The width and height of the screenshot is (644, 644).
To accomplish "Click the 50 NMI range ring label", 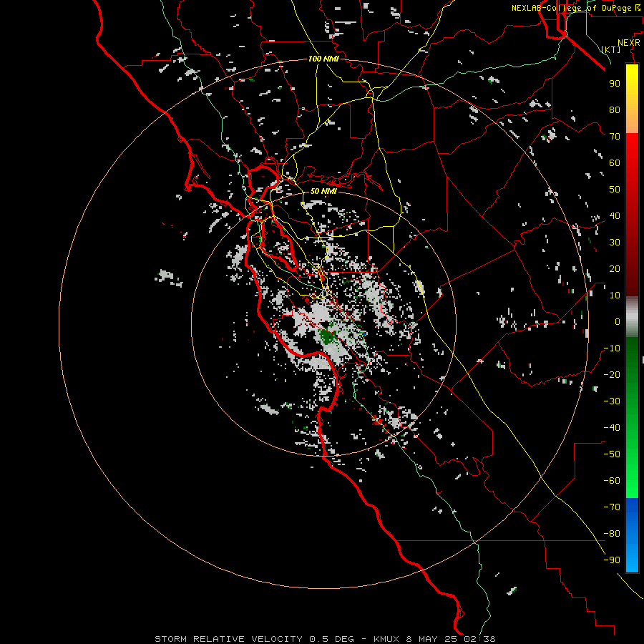I will (323, 191).
